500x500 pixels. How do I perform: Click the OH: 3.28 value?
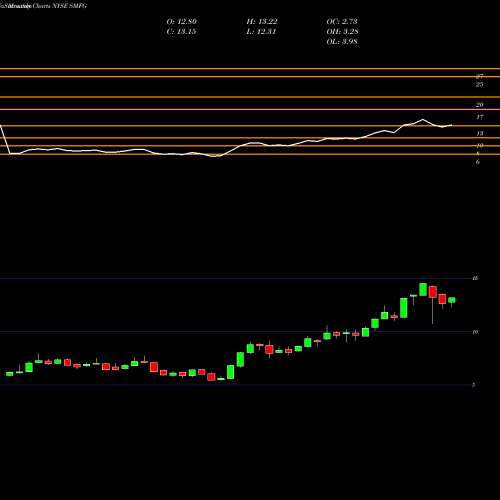pos(342,32)
